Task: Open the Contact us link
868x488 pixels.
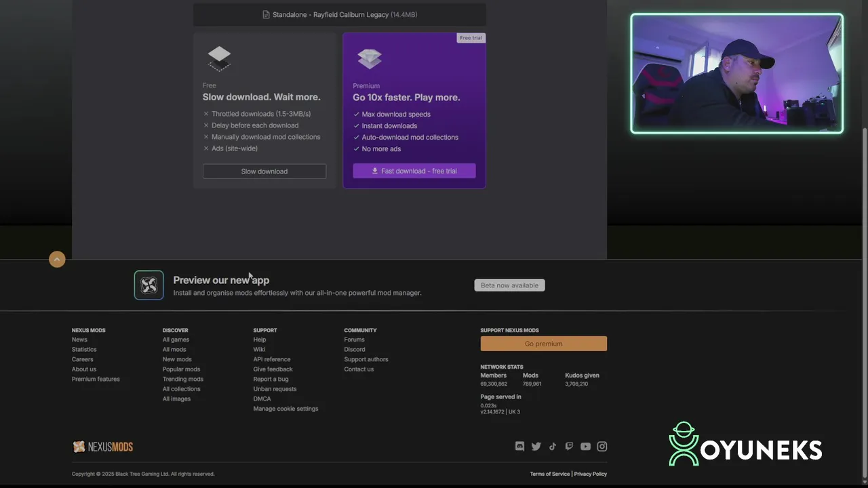Action: coord(359,369)
